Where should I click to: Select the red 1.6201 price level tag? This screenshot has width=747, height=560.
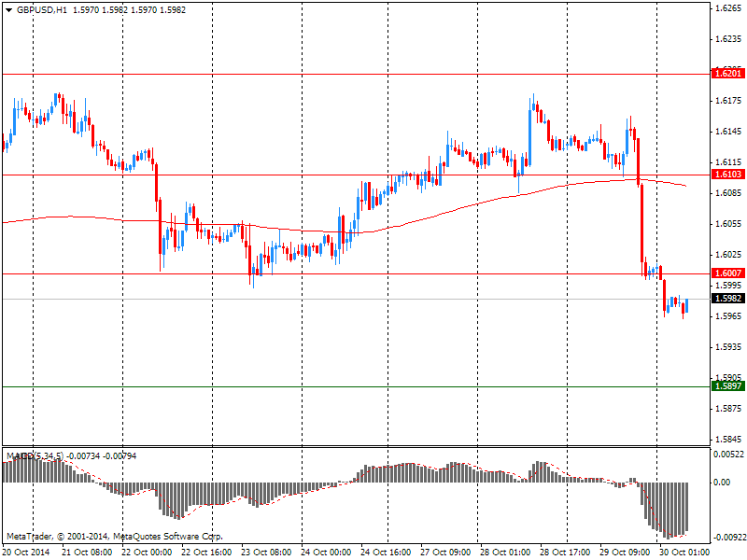(x=728, y=74)
